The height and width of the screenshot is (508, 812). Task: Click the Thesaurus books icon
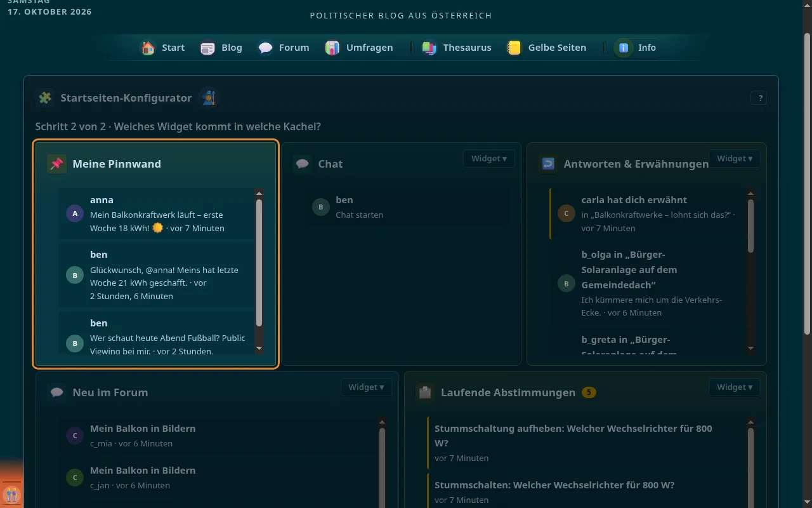429,48
